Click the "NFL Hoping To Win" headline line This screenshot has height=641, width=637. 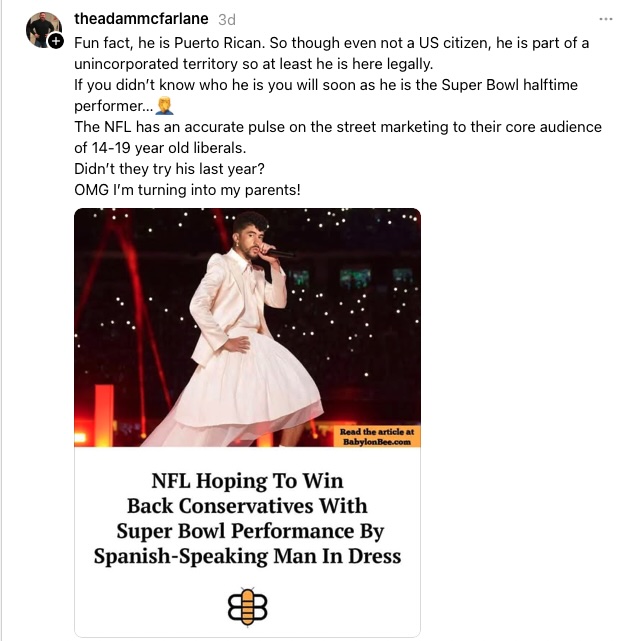(x=247, y=480)
